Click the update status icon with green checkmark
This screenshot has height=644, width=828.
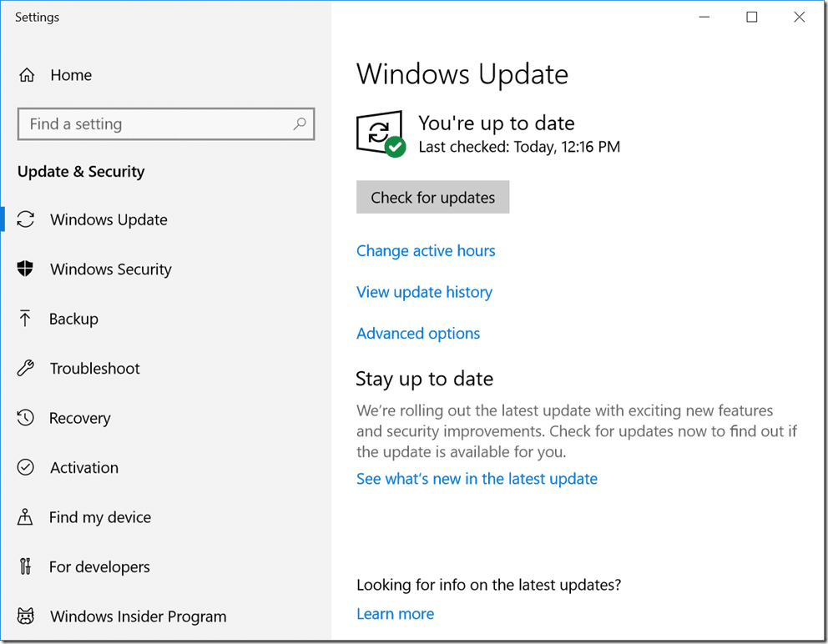[381, 133]
